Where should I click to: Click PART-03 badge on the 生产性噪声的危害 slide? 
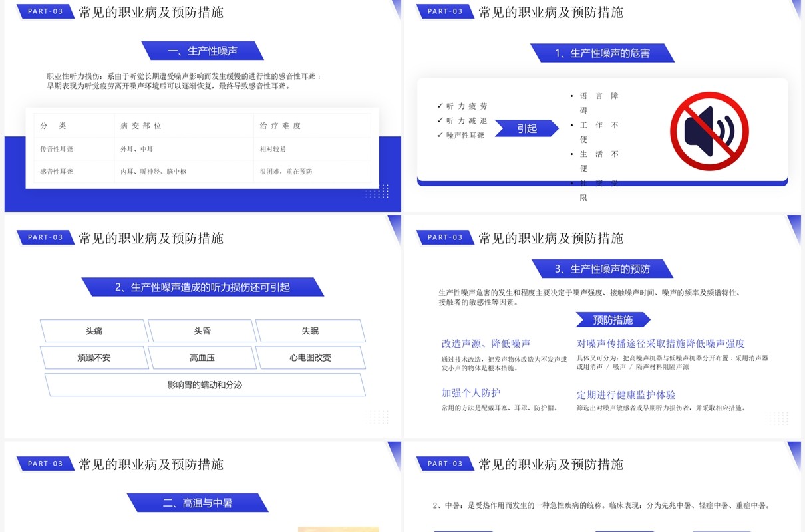pos(445,11)
